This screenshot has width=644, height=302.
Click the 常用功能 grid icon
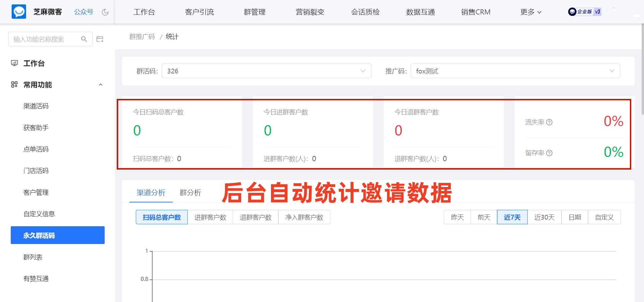click(14, 84)
